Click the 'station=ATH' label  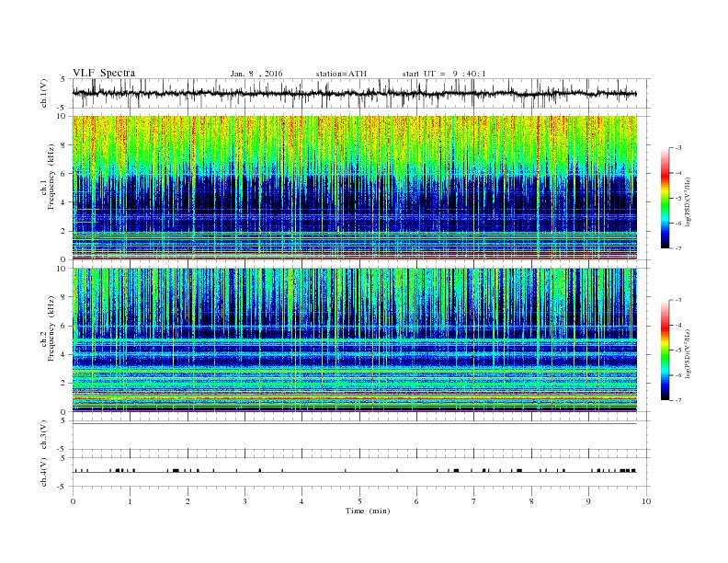[x=341, y=74]
